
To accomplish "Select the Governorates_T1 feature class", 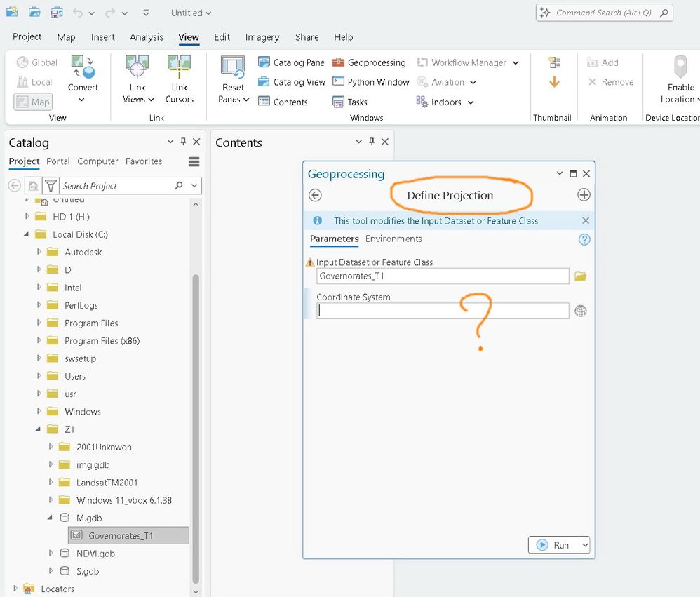I will 129,535.
